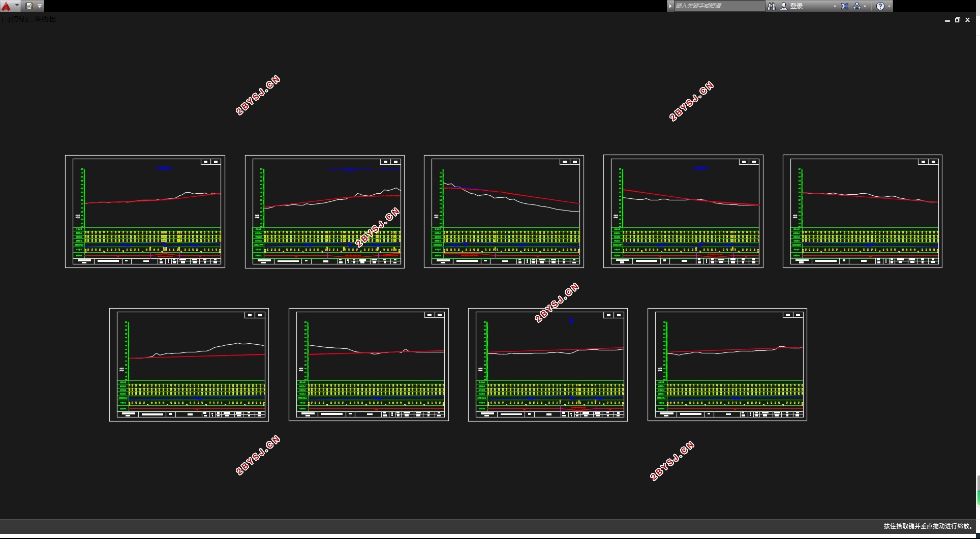Open the 登录 account dropdown arrow
Viewport: 980px width, 539px height.
(x=835, y=6)
